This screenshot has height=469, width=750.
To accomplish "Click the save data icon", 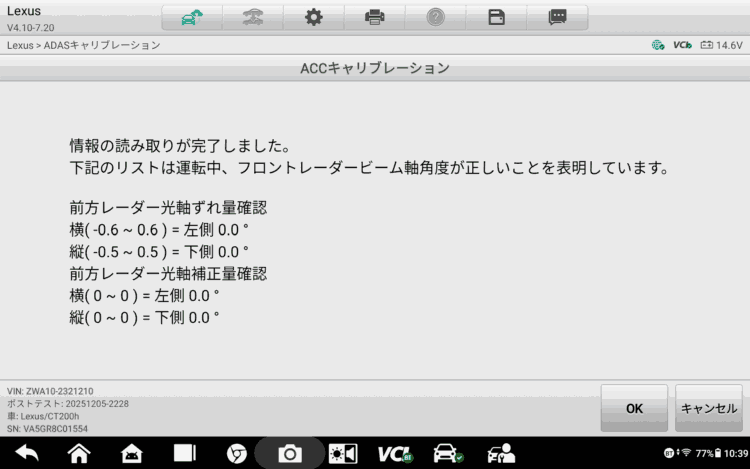I will click(x=496, y=17).
